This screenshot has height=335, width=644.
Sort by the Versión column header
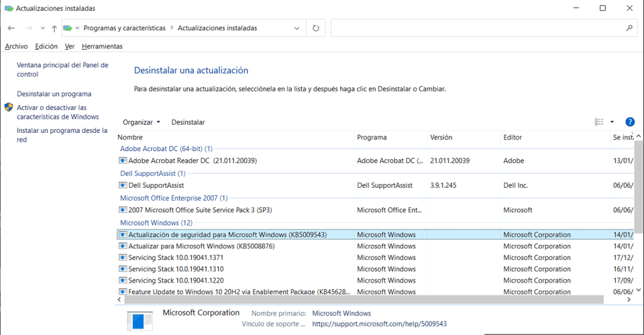[441, 137]
